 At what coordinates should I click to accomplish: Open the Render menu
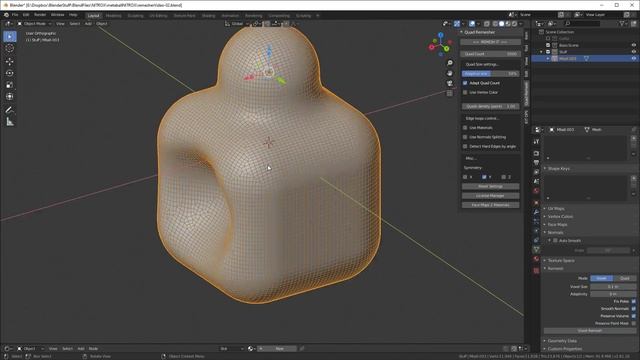[40, 15]
